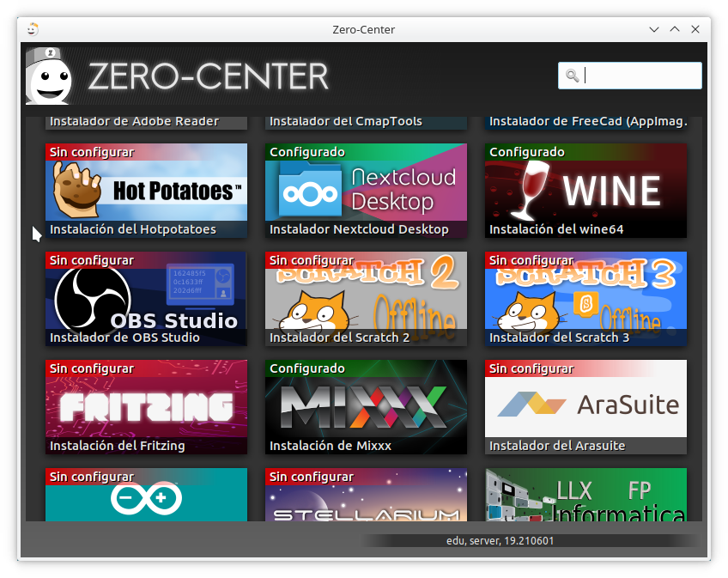Select the LLX FP Informatica tile

pos(585,497)
